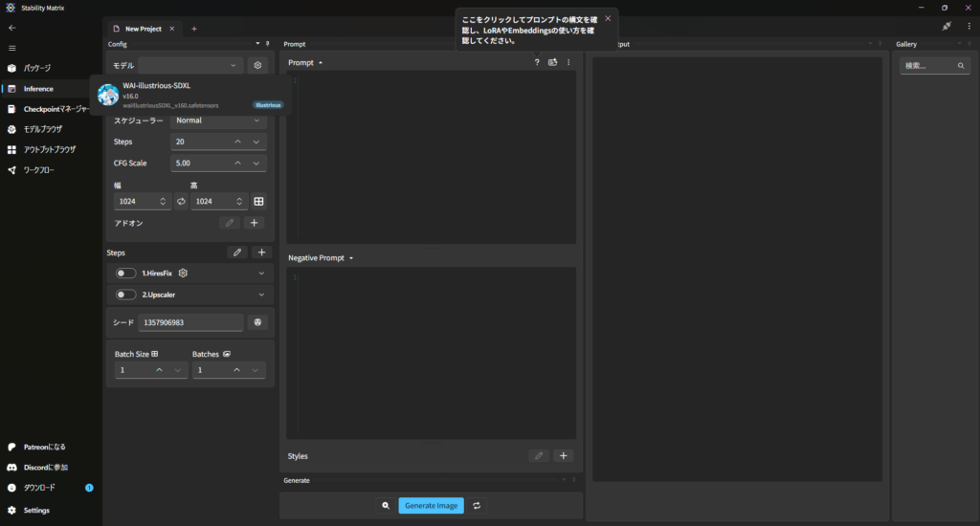Expand the 2.Upscaler section chevron
Image resolution: width=980 pixels, height=526 pixels.
pyautogui.click(x=261, y=295)
